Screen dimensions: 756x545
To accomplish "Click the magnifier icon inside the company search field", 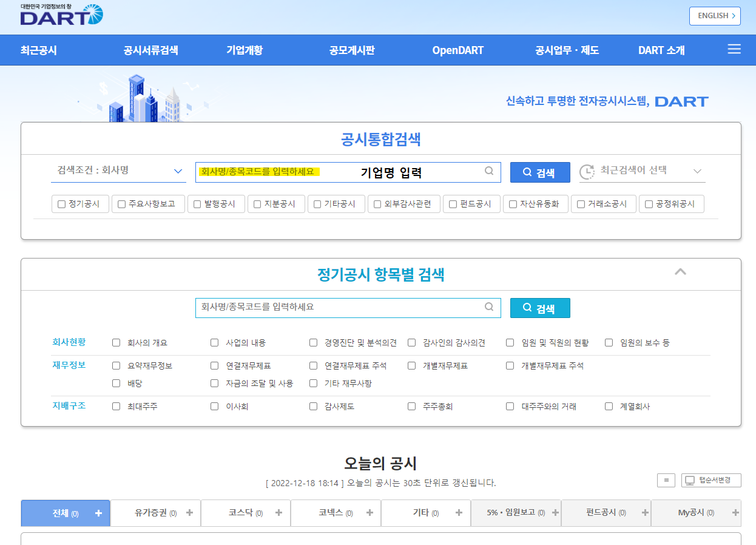I will click(489, 172).
